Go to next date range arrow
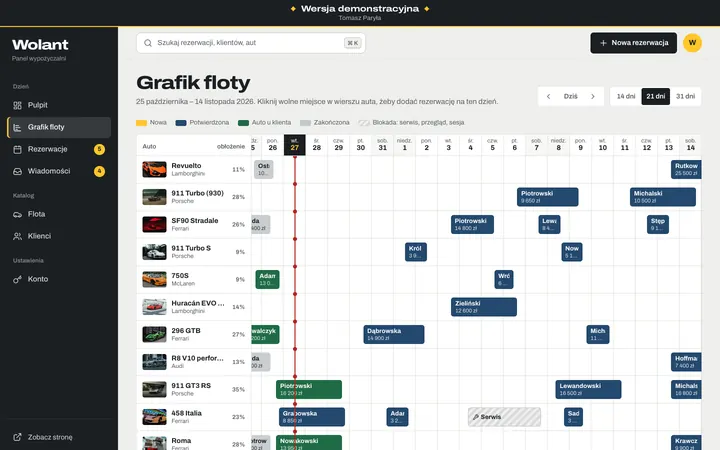This screenshot has width=720, height=450. (593, 96)
